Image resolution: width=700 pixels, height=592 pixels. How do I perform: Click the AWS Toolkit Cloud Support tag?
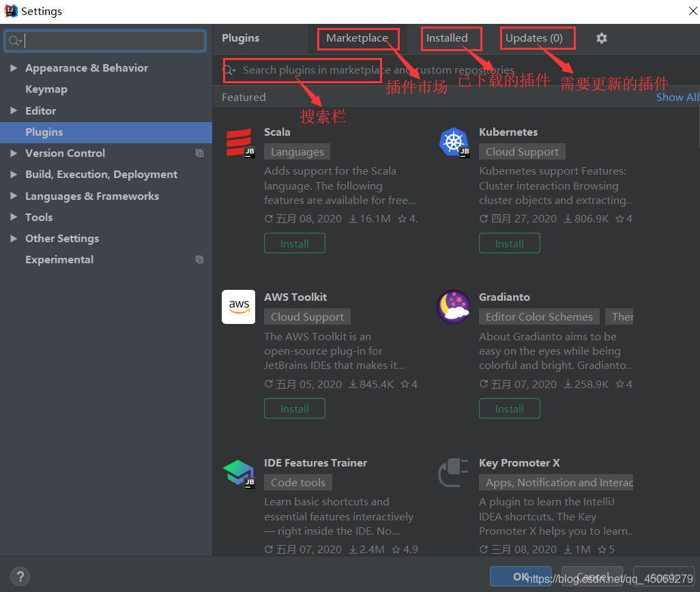click(x=307, y=316)
